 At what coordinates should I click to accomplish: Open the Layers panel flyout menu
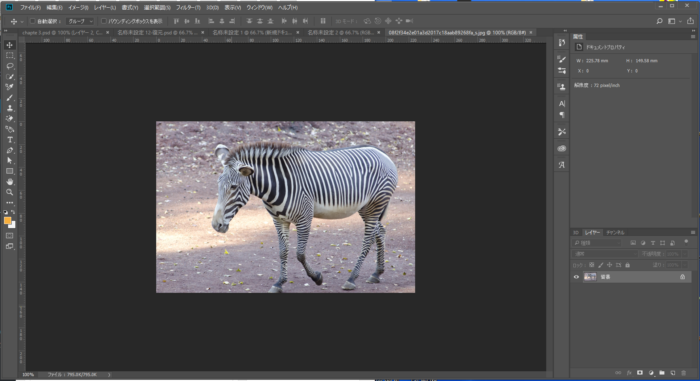click(693, 232)
